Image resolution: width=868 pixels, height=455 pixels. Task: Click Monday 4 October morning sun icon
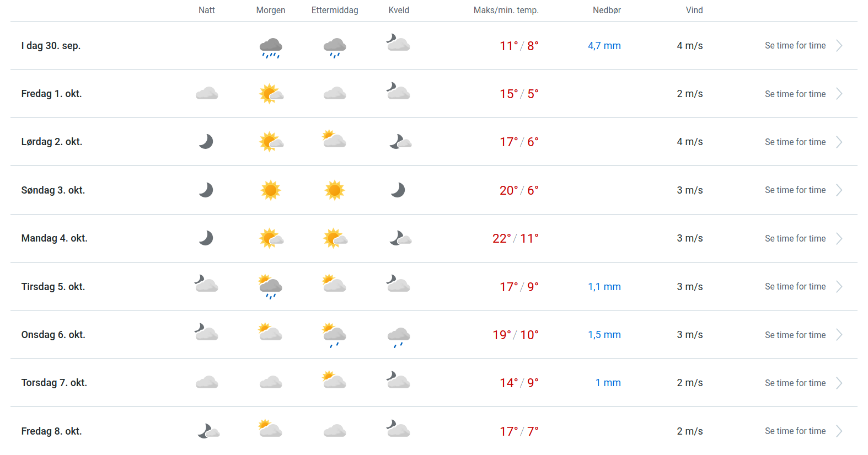pos(271,238)
